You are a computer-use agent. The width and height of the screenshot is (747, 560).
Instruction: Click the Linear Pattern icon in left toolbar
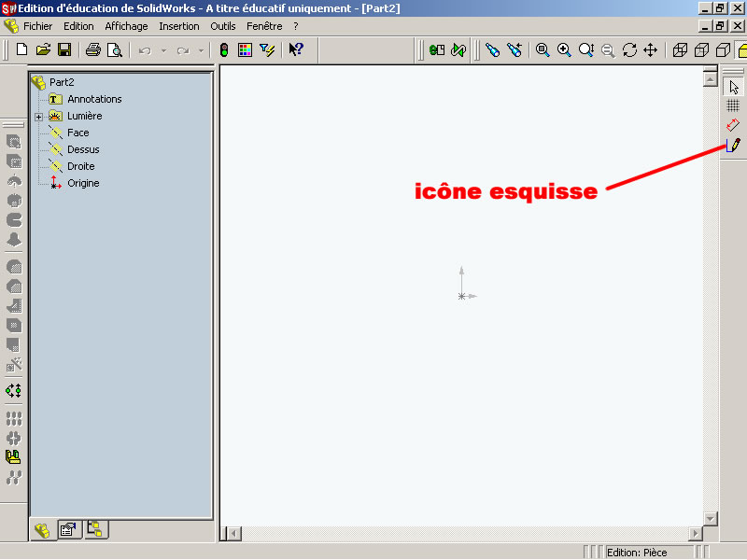[x=14, y=418]
